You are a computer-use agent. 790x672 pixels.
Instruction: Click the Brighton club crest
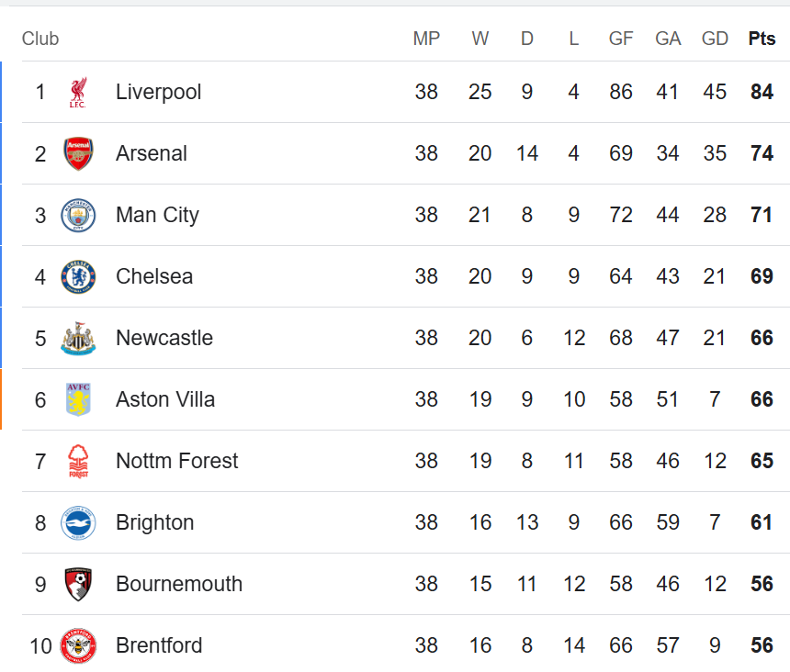pos(78,523)
